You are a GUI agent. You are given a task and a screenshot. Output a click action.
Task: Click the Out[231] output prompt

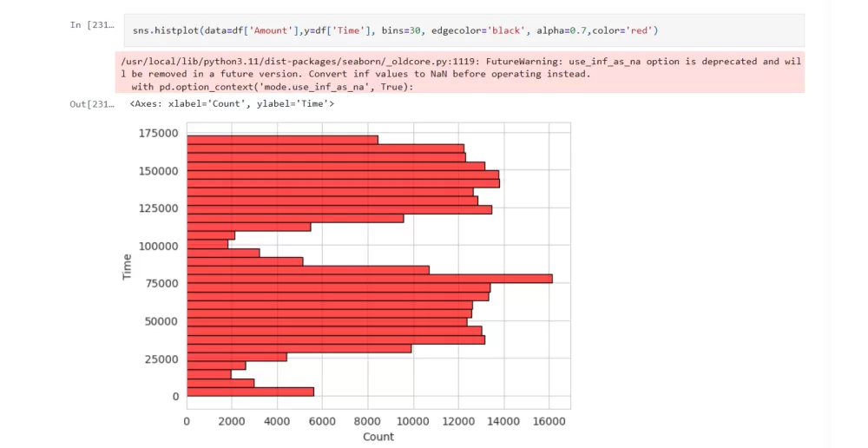92,104
